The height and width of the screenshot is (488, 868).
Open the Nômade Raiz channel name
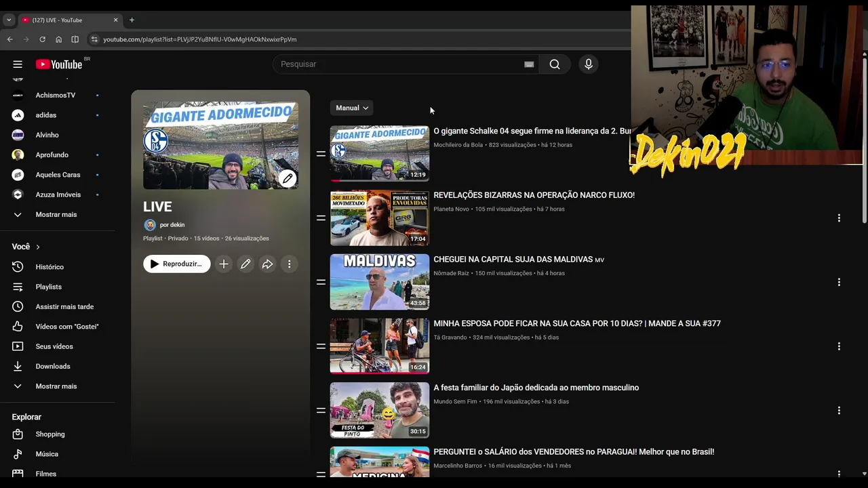[x=452, y=273]
